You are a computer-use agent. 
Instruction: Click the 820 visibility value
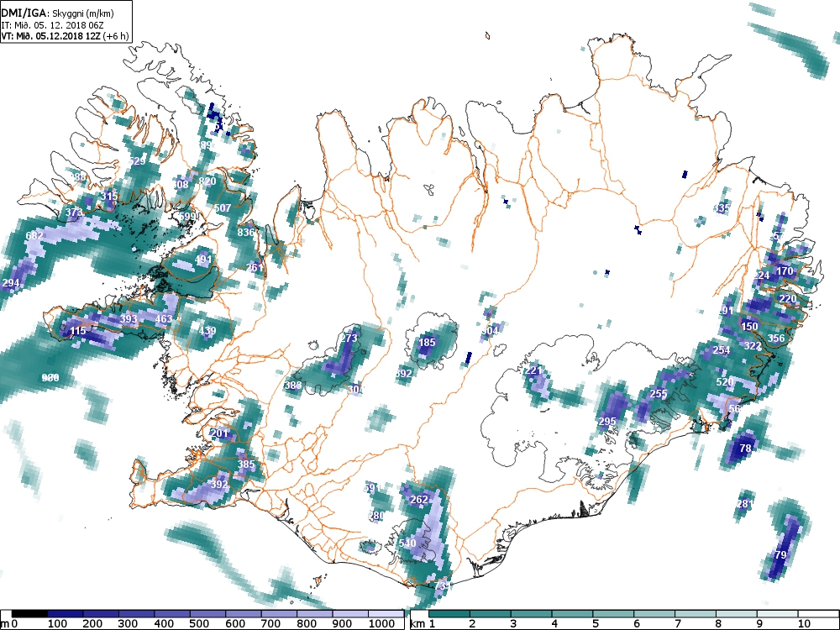point(207,181)
